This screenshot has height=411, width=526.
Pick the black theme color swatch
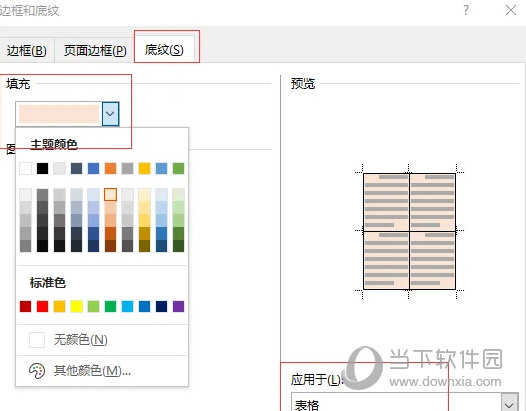[x=43, y=168]
